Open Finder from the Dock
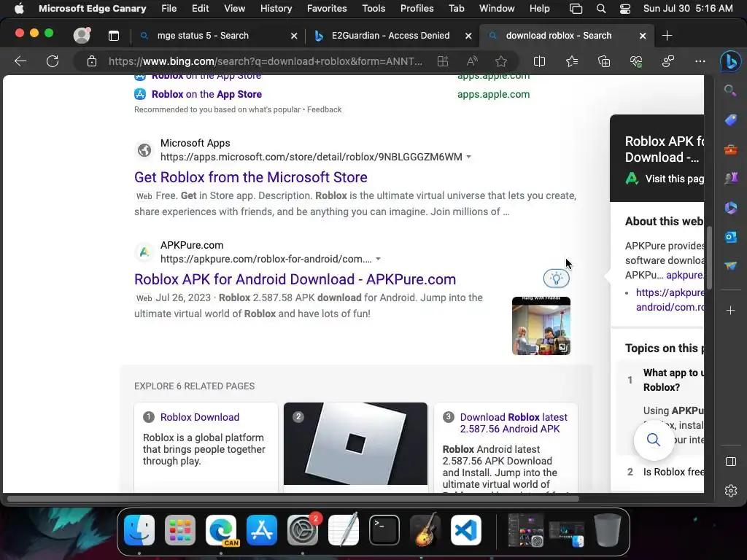The height and width of the screenshot is (560, 747). click(139, 530)
